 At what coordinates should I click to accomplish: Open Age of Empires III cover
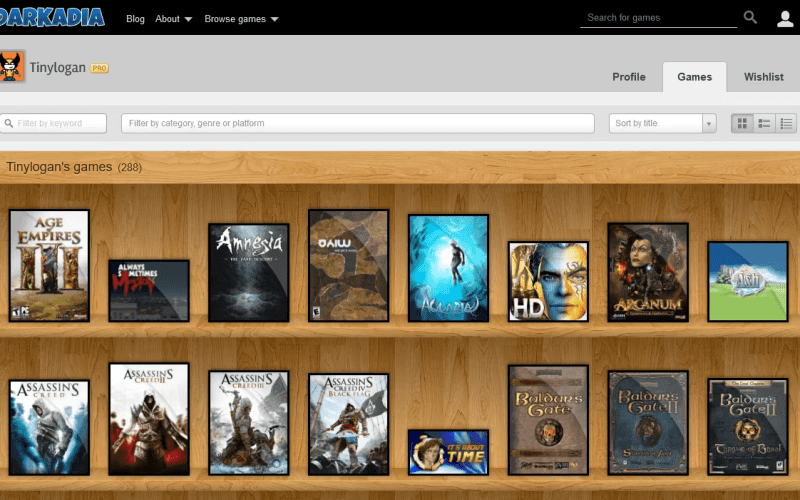point(49,265)
